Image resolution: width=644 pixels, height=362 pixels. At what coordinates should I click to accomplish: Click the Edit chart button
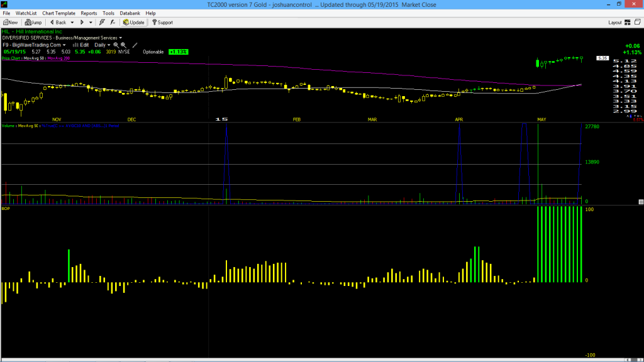[81, 45]
